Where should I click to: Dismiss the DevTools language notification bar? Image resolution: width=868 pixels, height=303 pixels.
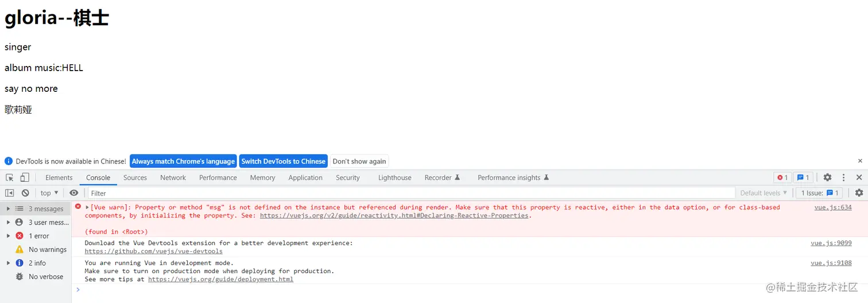click(x=860, y=161)
